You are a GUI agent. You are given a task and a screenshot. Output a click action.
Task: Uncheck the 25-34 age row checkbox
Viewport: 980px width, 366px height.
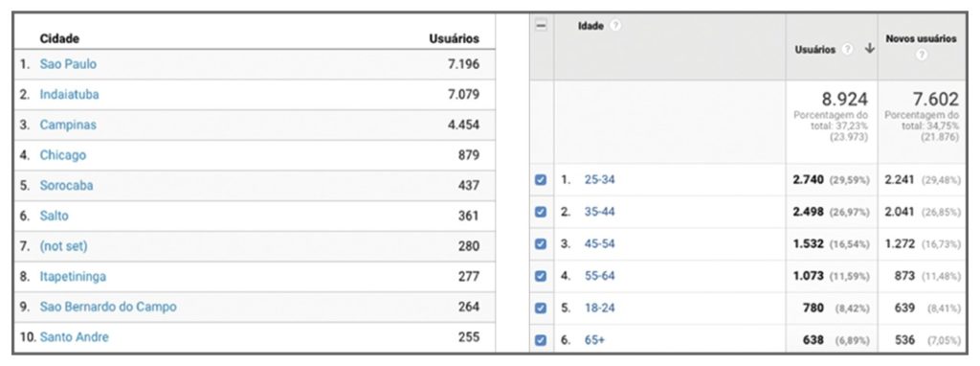point(542,179)
